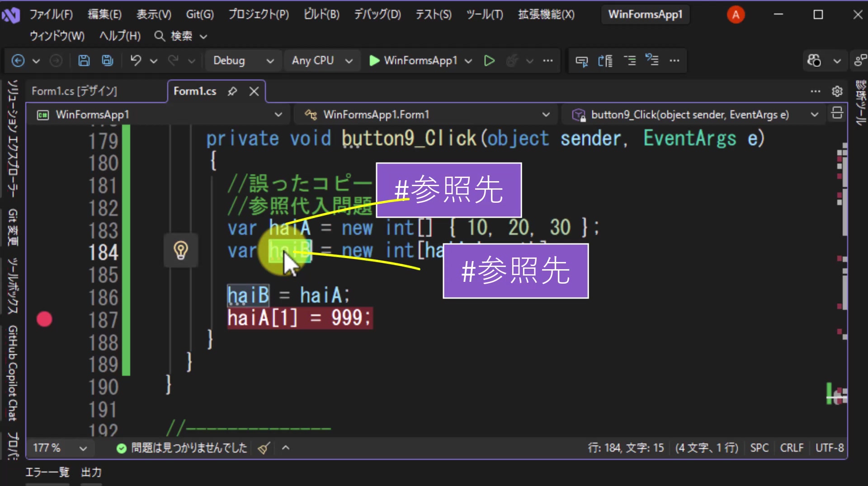Image resolution: width=868 pixels, height=486 pixels.
Task: Expand the error navigation up chevron
Action: coord(286,448)
